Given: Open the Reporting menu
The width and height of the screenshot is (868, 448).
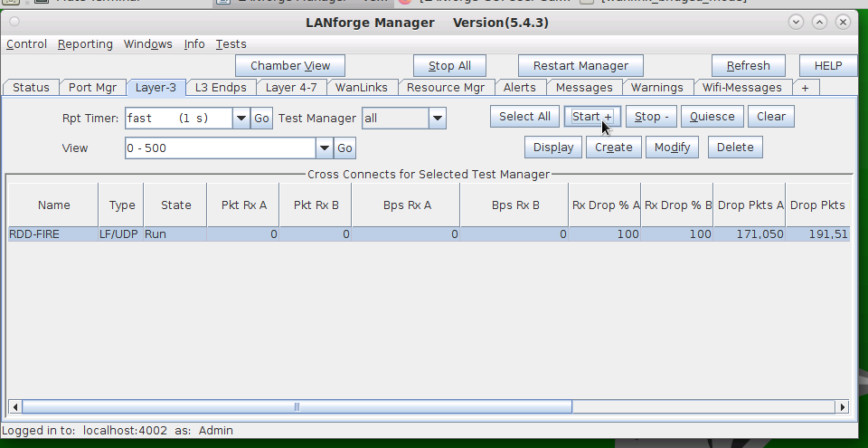Looking at the screenshot, I should [x=85, y=43].
